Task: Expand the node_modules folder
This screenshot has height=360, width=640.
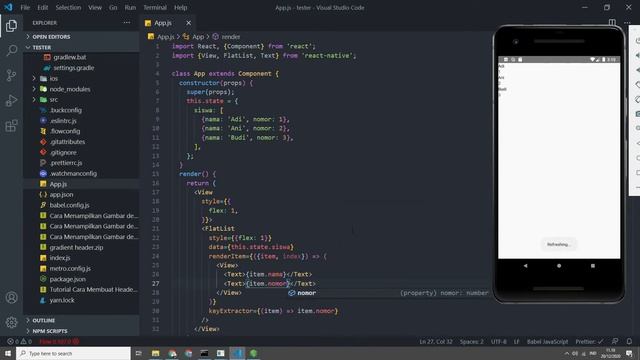Action: tap(69, 89)
